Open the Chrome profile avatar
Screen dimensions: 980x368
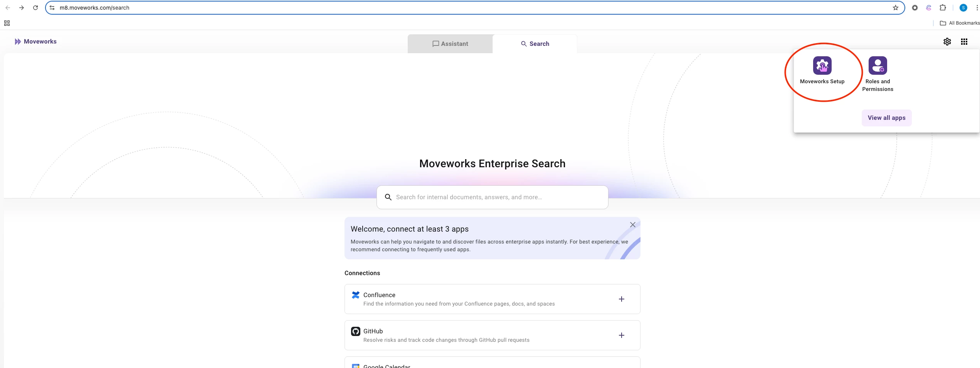[963, 8]
